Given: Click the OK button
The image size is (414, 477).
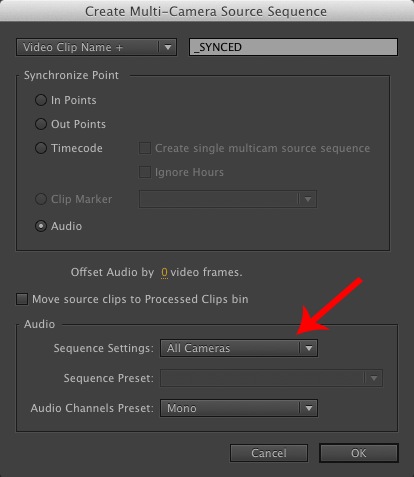Looking at the screenshot, I should [359, 453].
